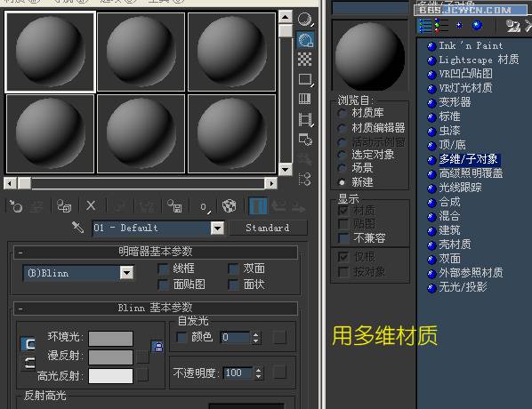Screen dimensions: 532x409
Task: Click specular map button beside 高光反射
Action: [143, 375]
